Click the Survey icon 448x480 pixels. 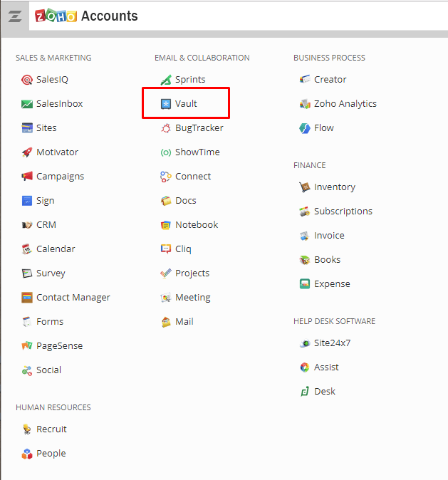pos(27,273)
